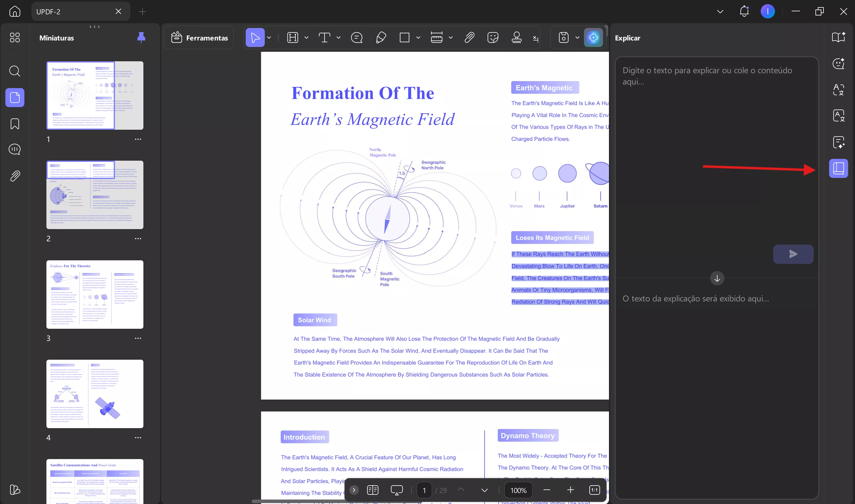Open the layers icon at sidebar bottom
This screenshot has width=855, height=504.
(x=15, y=489)
